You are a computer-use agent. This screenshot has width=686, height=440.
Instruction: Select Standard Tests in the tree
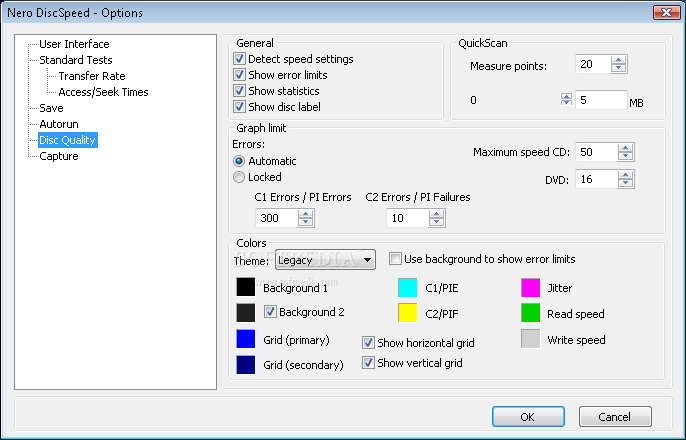tap(76, 60)
